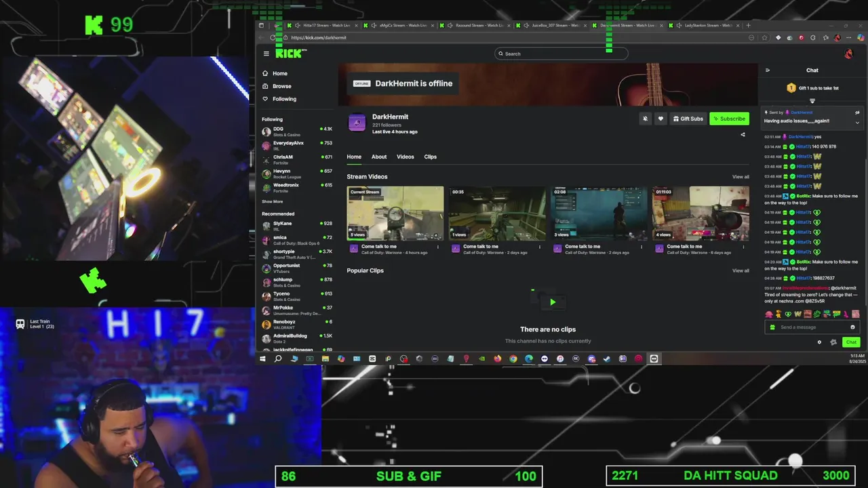View all Stream Videos

741,177
